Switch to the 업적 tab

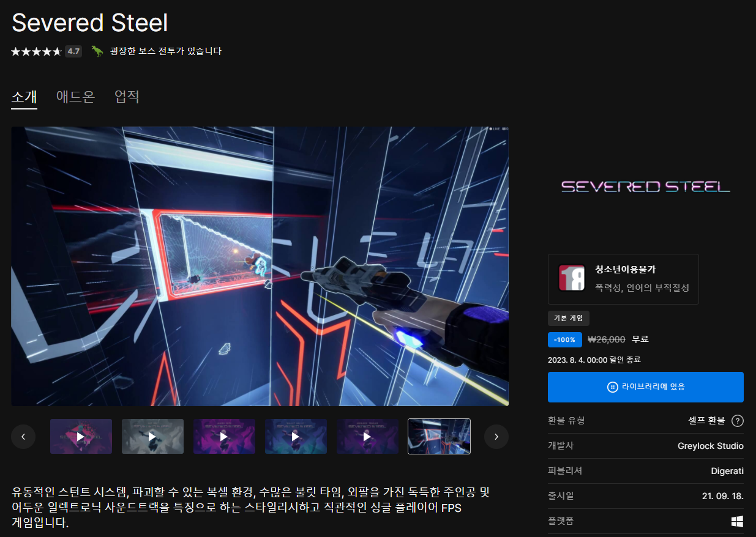click(127, 97)
